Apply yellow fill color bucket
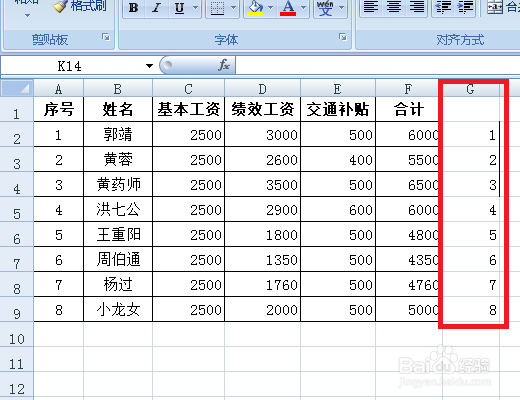This screenshot has height=400, width=520. [x=255, y=8]
